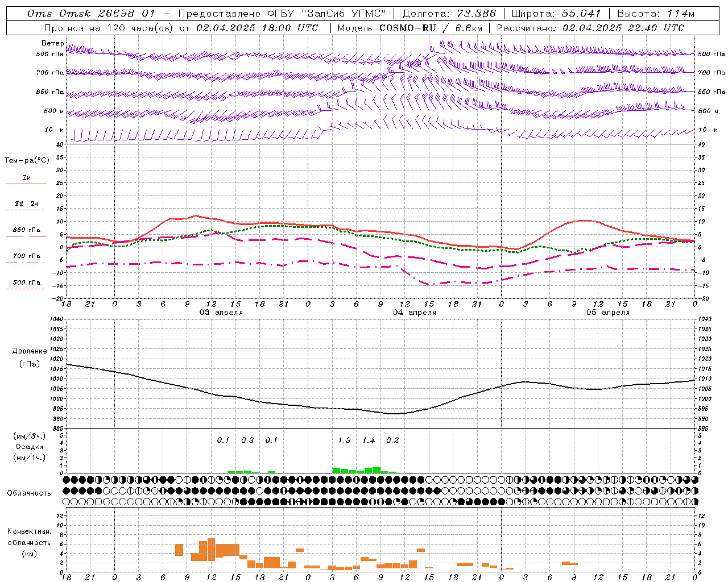The height and width of the screenshot is (582, 728).
Task: Click the Ветер section label
Action: pyautogui.click(x=53, y=43)
